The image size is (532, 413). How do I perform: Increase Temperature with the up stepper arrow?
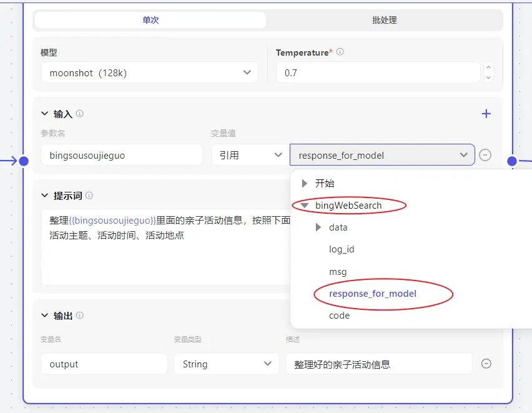coord(488,67)
